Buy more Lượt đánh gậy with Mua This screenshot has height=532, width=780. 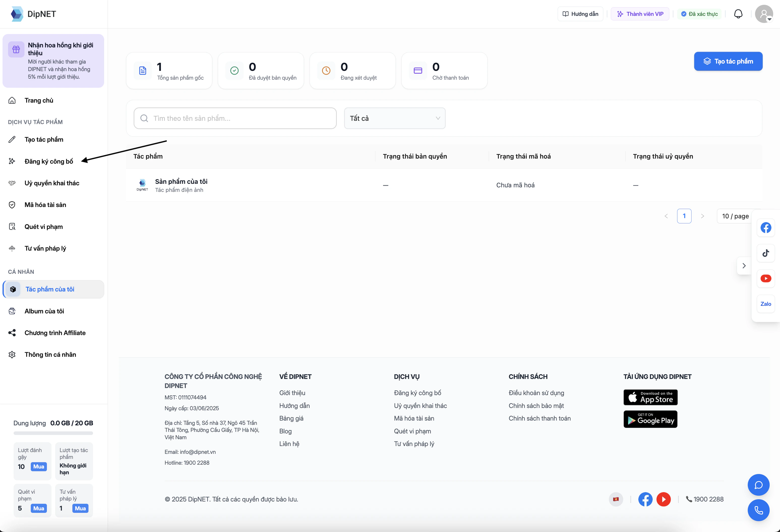(39, 466)
